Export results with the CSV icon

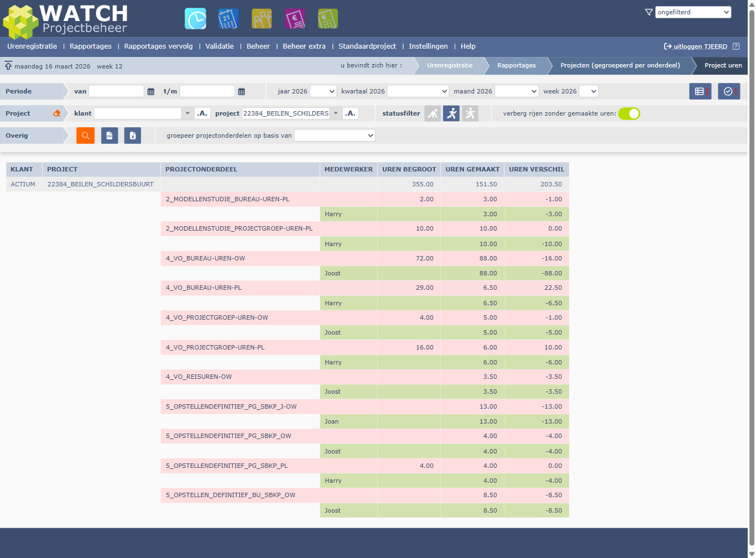(x=110, y=135)
